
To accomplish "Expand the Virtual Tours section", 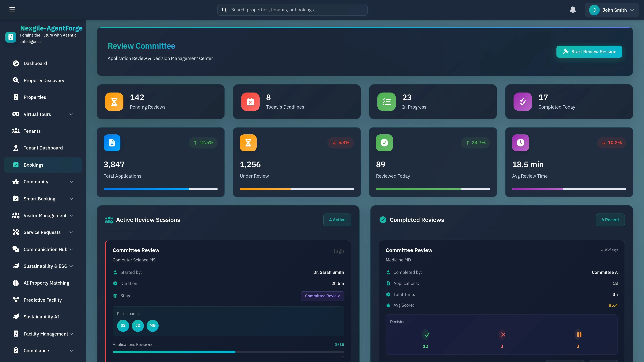I will (x=71, y=114).
